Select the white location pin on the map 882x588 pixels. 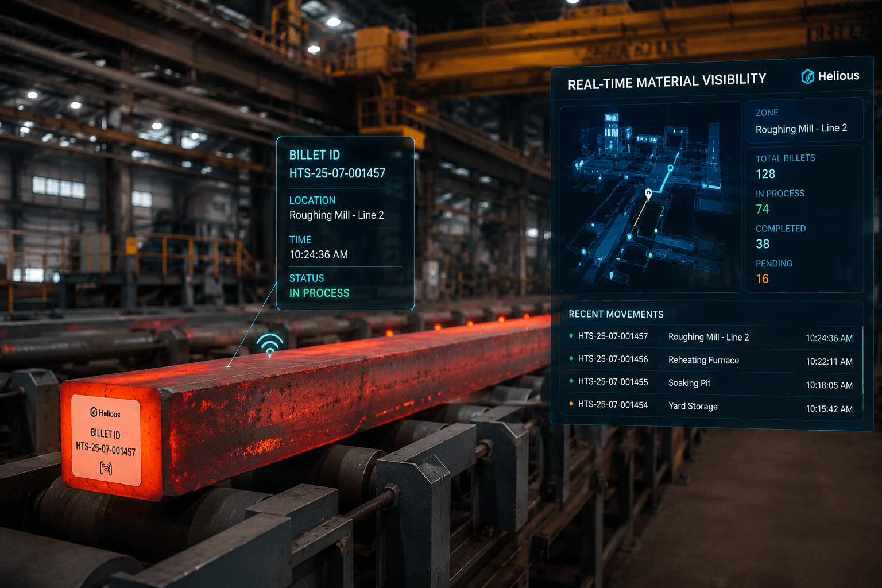point(648,195)
